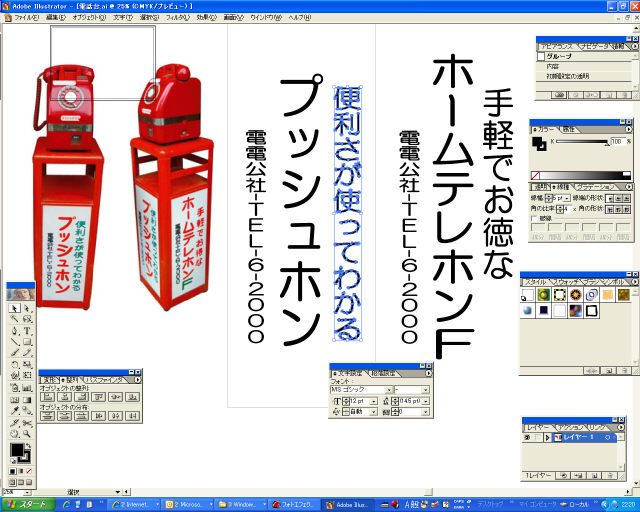The image size is (640, 512).
Task: Click the 便利さが使ってわかる text object
Action: pos(346,213)
